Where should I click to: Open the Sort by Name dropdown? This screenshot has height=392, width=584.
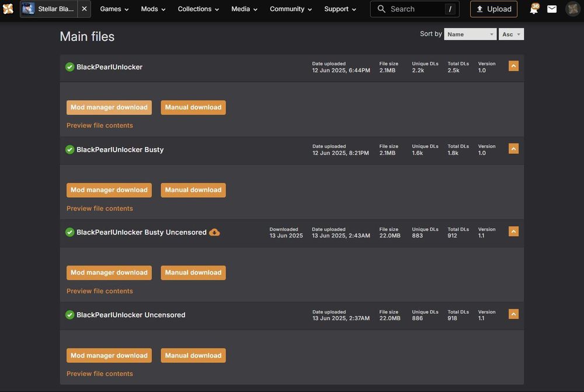click(470, 34)
